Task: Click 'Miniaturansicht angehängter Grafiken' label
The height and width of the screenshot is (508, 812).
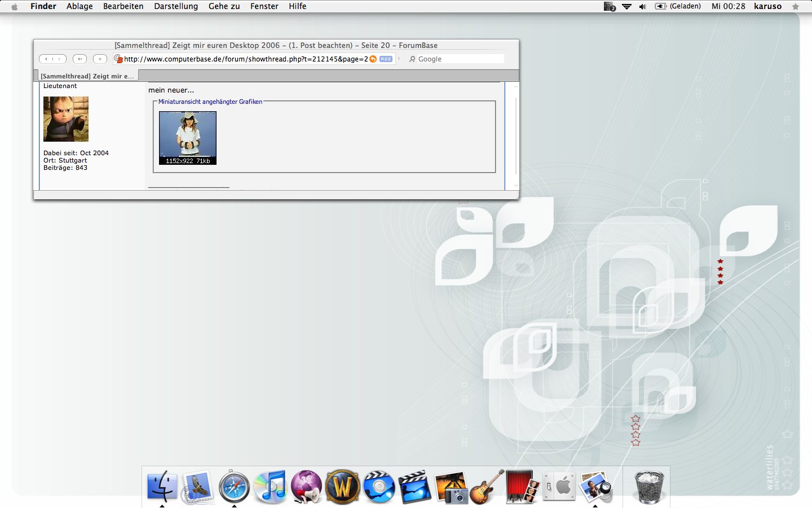Action: 210,102
